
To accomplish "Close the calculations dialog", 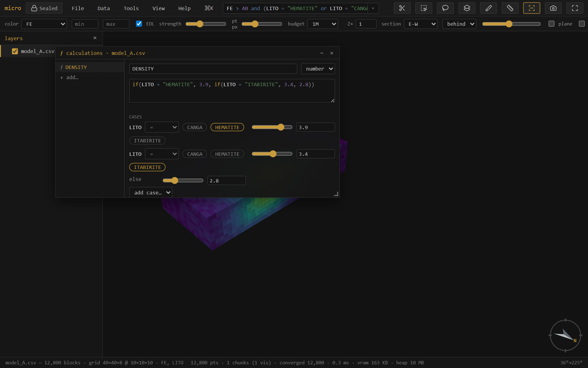I will 332,53.
